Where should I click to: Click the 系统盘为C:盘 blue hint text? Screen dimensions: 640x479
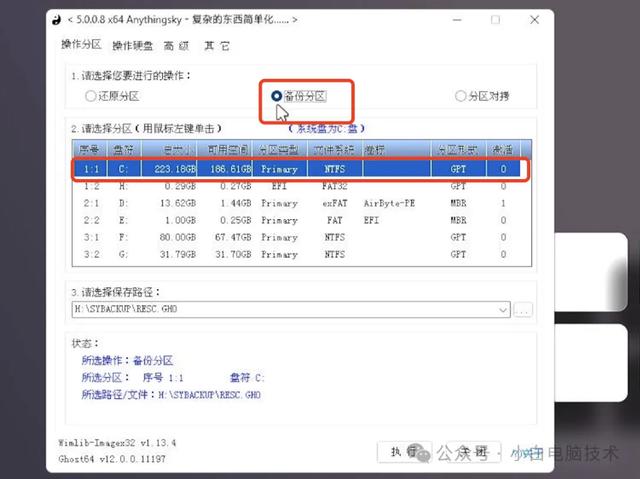pyautogui.click(x=326, y=129)
